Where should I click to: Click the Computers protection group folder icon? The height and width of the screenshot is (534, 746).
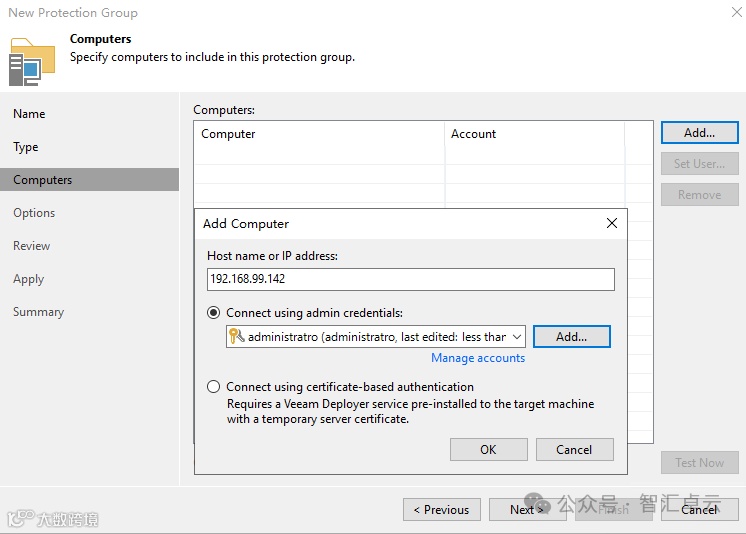pos(32,61)
